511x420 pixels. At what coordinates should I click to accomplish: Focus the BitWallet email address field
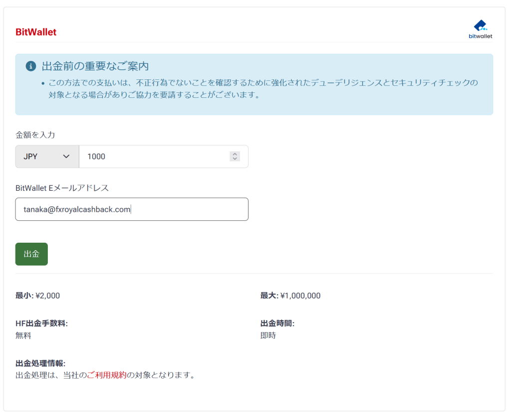(x=132, y=209)
